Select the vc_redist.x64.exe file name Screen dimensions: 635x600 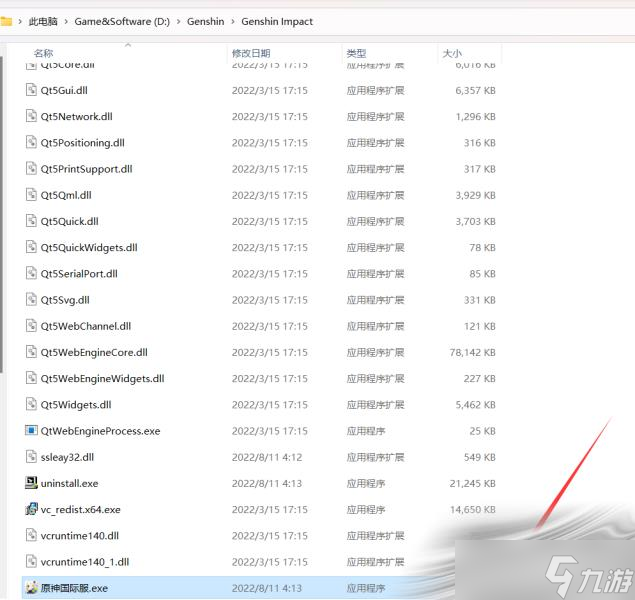tap(81, 509)
